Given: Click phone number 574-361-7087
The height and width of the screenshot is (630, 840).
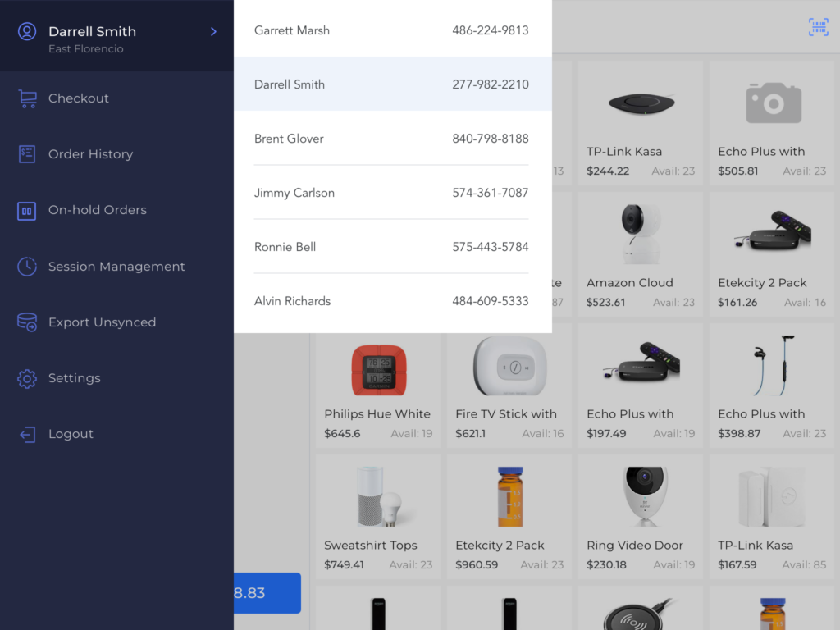Looking at the screenshot, I should 491,192.
